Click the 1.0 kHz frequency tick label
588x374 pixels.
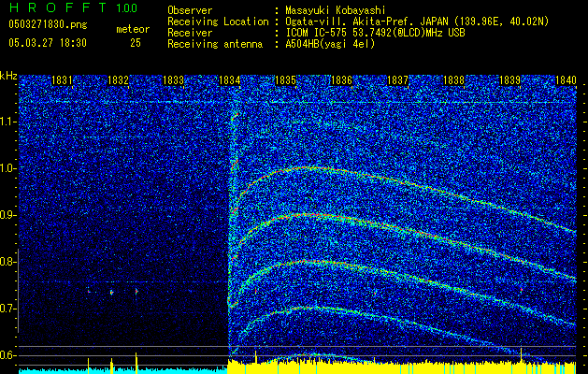7,168
